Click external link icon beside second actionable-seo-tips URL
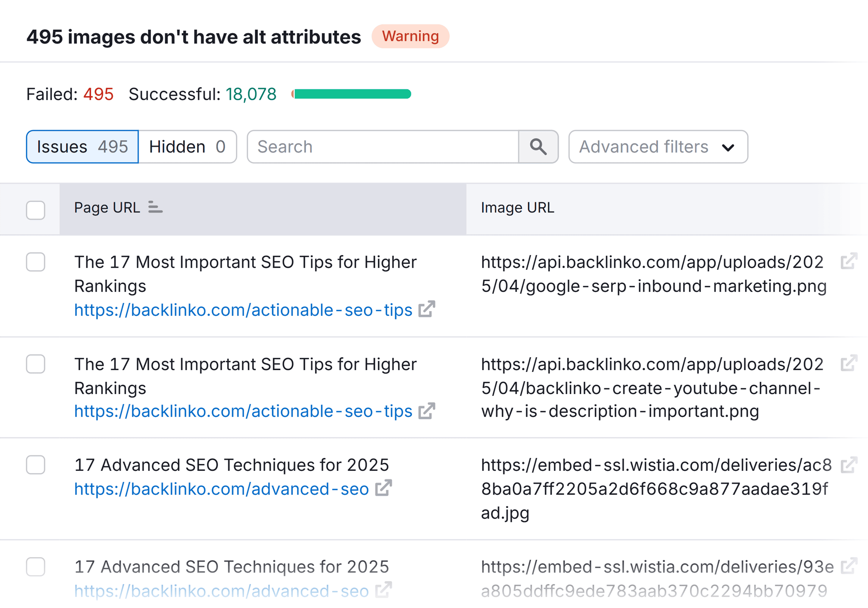Screen dimensions: 868x608 coord(427,411)
